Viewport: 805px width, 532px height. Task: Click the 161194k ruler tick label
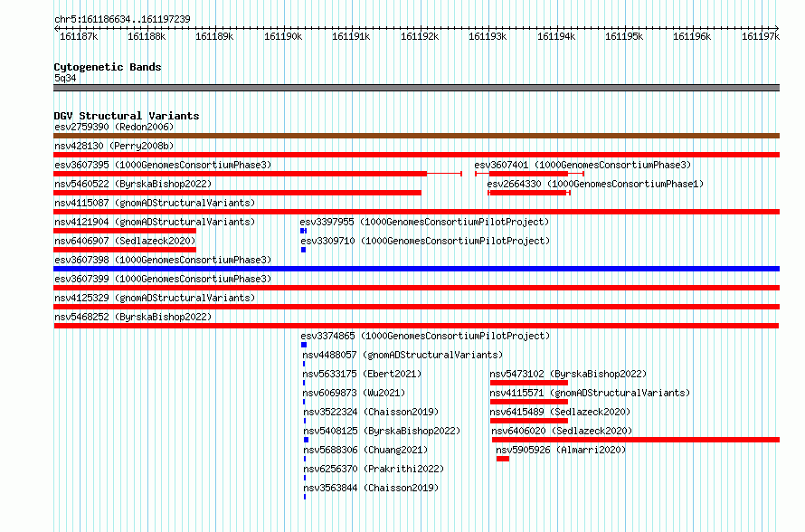coord(556,36)
